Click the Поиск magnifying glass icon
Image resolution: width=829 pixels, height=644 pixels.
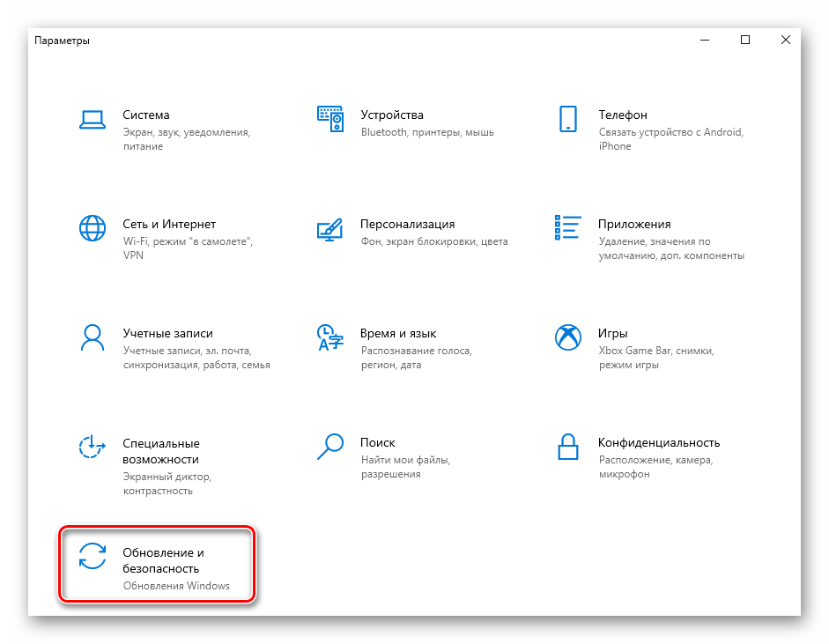(329, 447)
